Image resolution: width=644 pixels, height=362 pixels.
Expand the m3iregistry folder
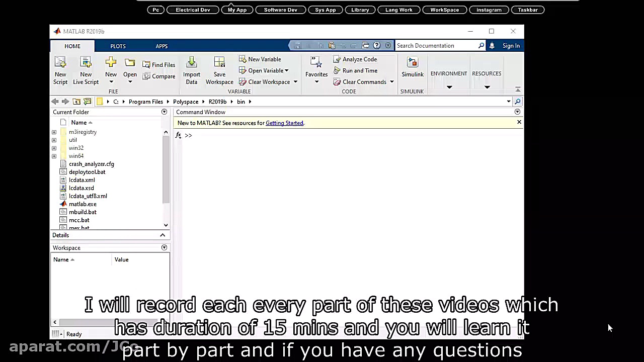pos(54,132)
